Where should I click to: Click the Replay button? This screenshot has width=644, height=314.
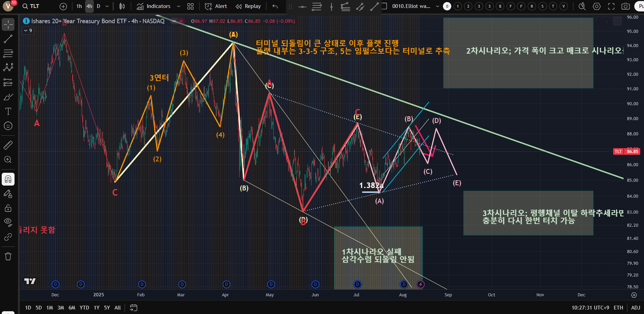point(248,6)
